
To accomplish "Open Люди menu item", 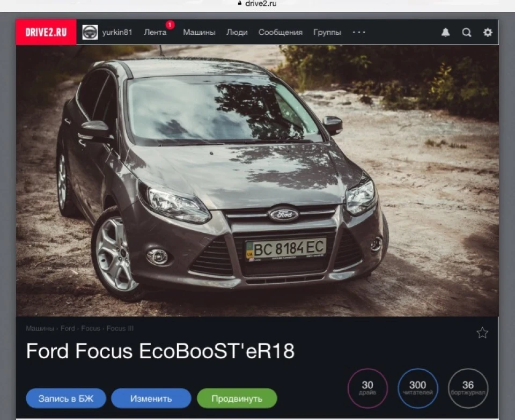I will pos(237,32).
